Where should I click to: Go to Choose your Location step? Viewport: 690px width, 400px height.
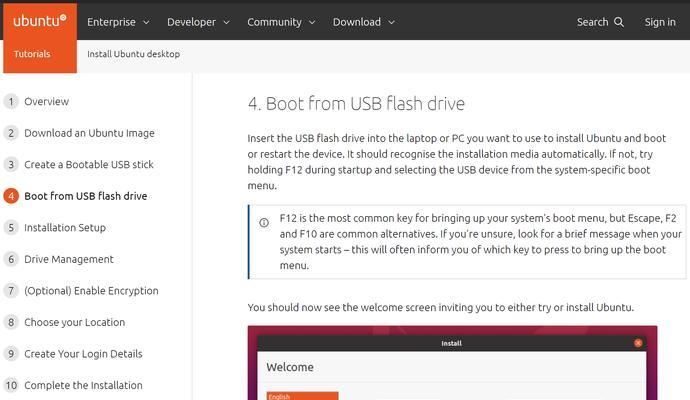75,322
